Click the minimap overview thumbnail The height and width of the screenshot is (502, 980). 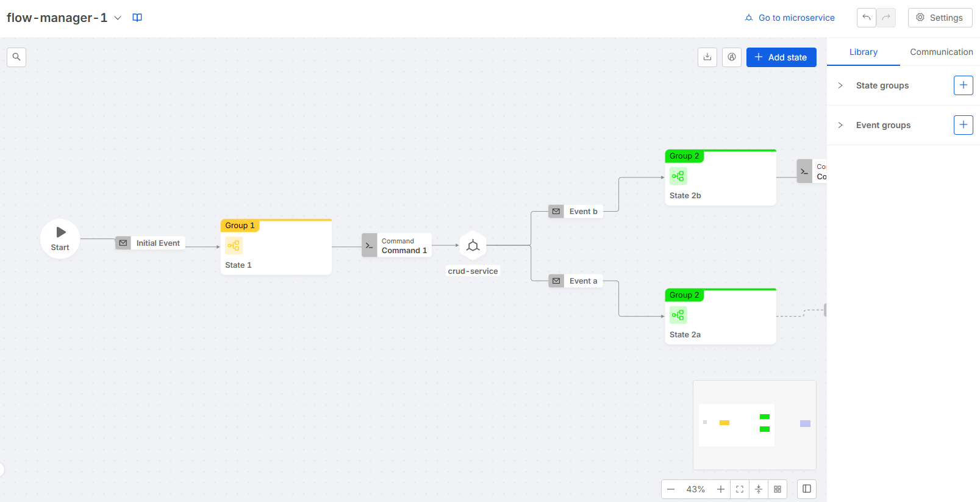[x=754, y=425]
